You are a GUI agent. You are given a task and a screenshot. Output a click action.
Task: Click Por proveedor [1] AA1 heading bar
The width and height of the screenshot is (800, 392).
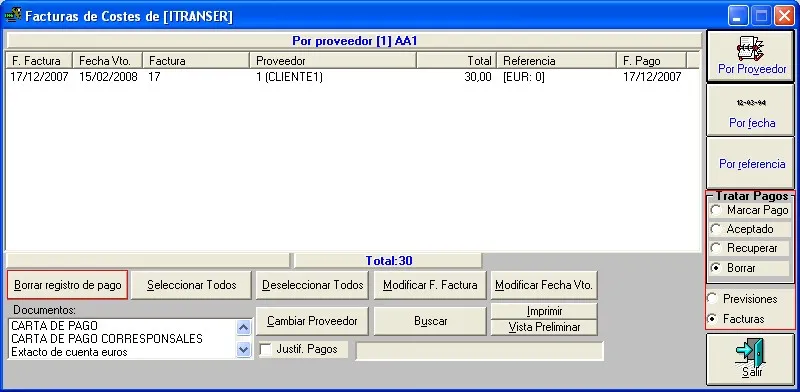(x=355, y=41)
